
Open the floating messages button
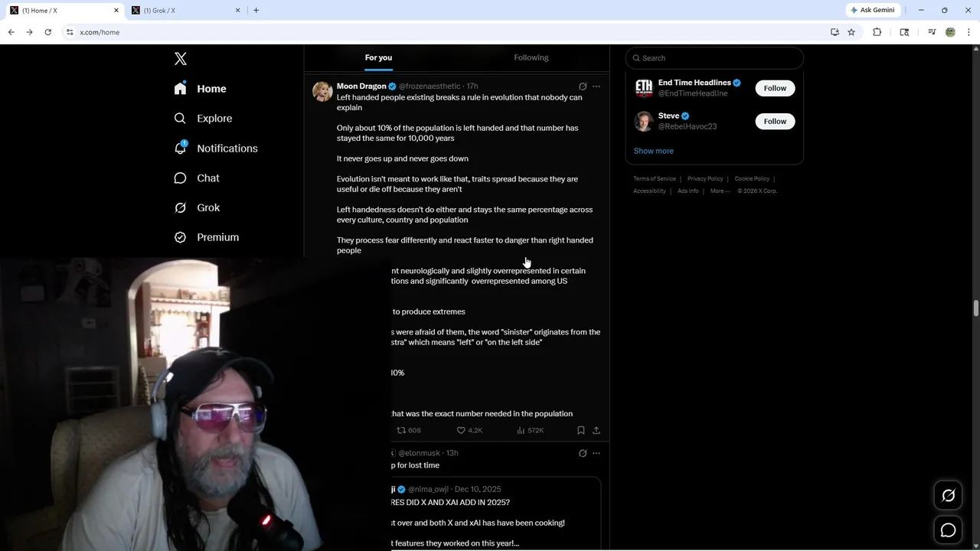click(x=948, y=530)
